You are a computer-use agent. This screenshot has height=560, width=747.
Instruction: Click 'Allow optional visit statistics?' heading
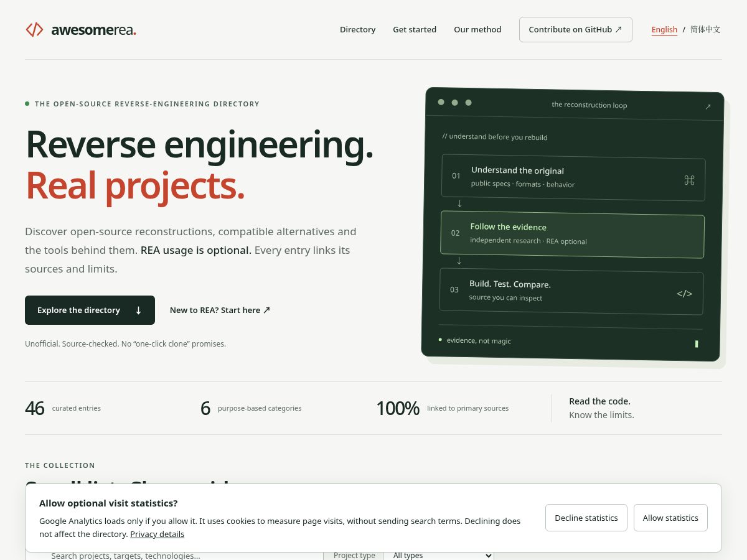(108, 503)
